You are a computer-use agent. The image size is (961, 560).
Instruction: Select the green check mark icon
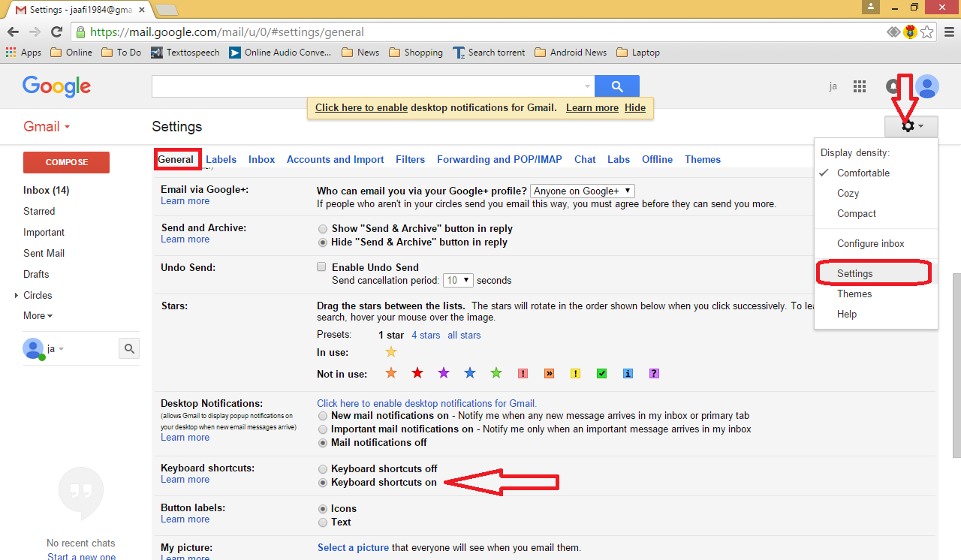point(601,374)
